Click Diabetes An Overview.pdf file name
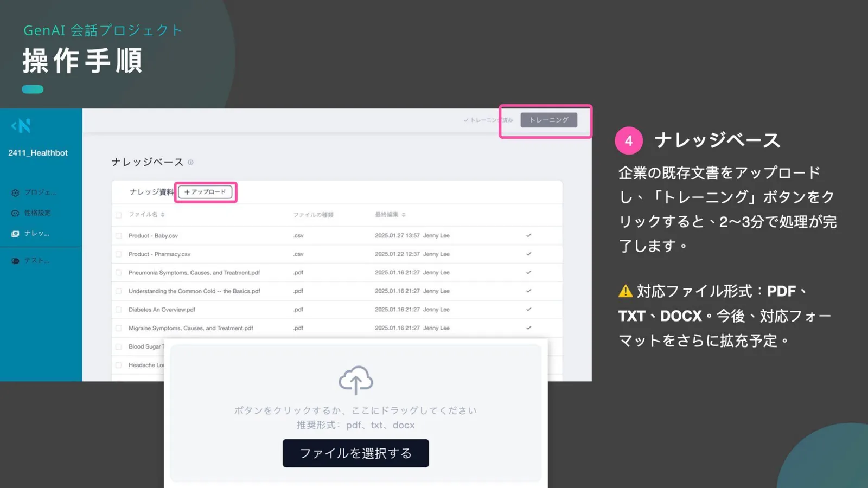 point(162,310)
